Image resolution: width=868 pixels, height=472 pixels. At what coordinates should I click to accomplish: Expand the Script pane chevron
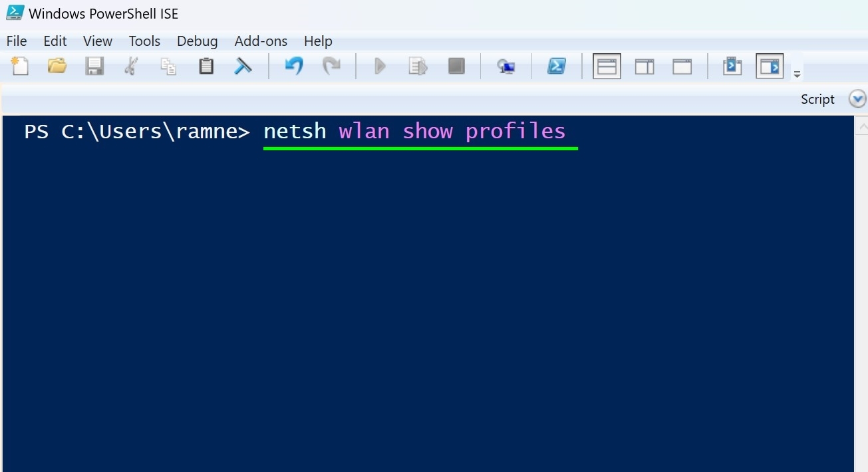(x=857, y=99)
